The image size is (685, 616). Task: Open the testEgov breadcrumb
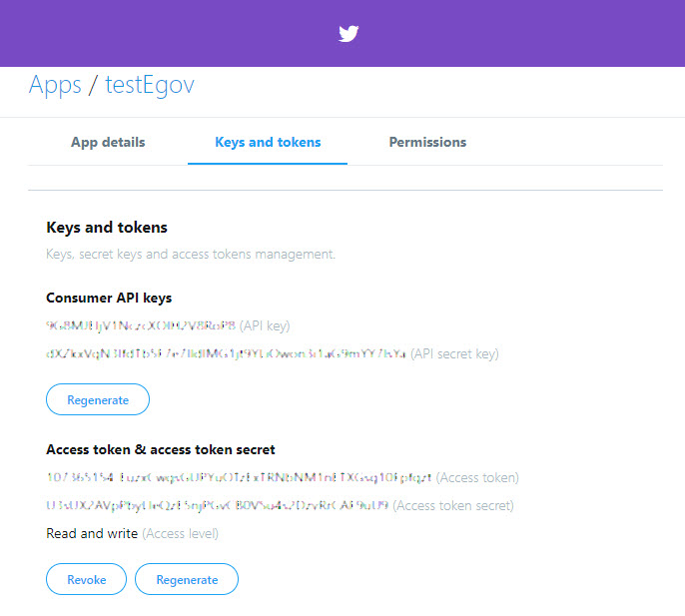click(150, 85)
